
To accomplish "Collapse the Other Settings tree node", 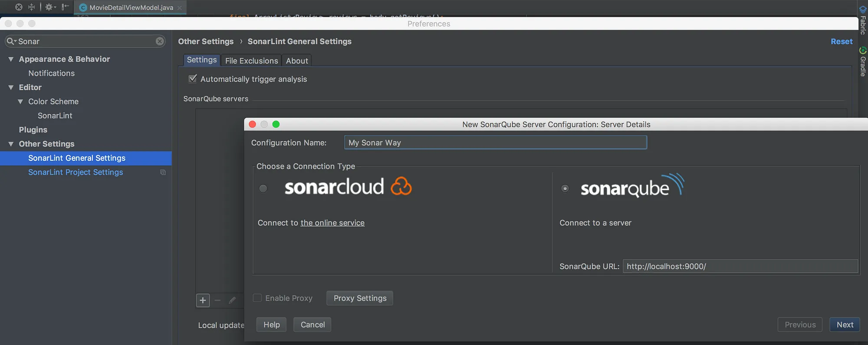I will [x=11, y=144].
